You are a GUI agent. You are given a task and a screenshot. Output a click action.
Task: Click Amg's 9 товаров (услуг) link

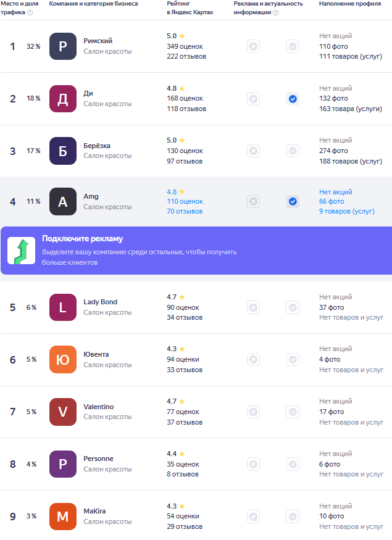[346, 211]
